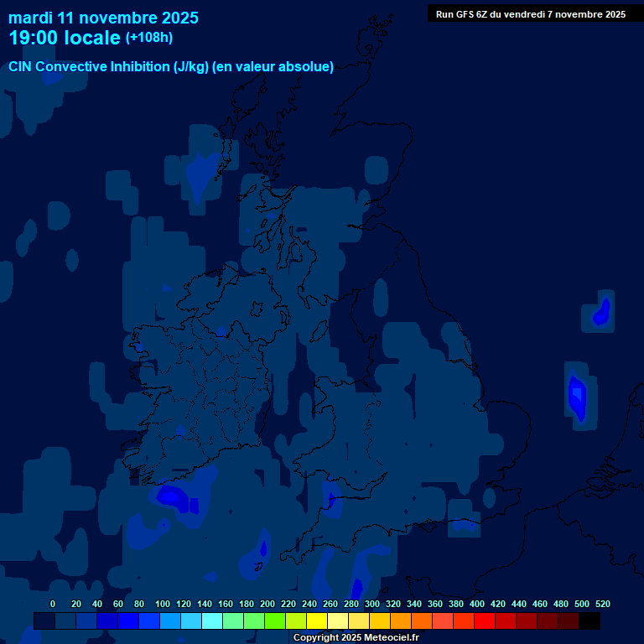Click the "mardi 11 novembre 2025" date title
The image size is (644, 644).
103,18
